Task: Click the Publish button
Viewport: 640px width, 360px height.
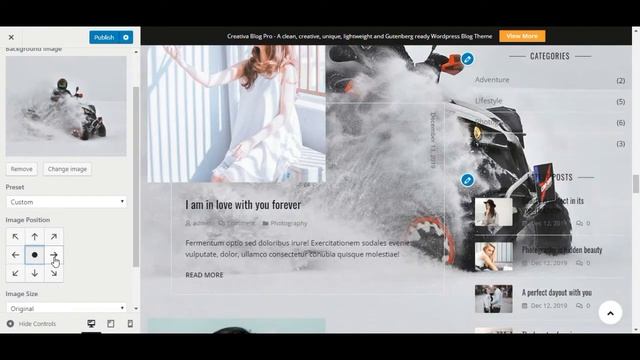Action: (104, 37)
